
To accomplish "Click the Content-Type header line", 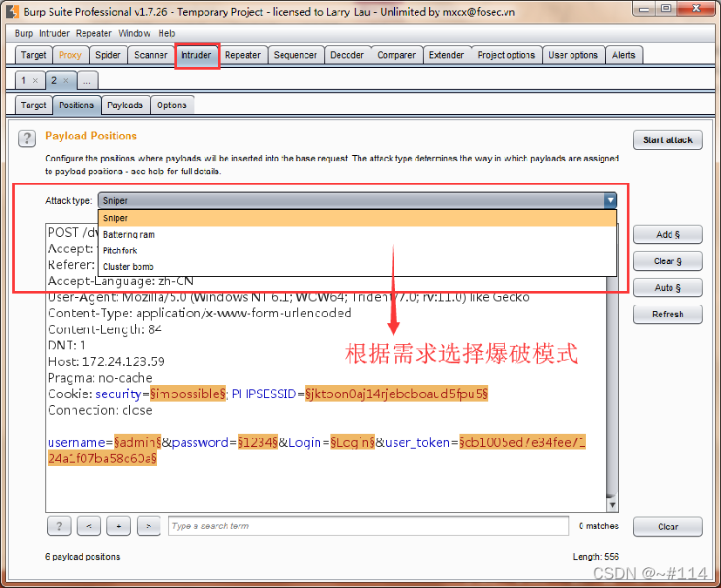I will click(x=200, y=314).
